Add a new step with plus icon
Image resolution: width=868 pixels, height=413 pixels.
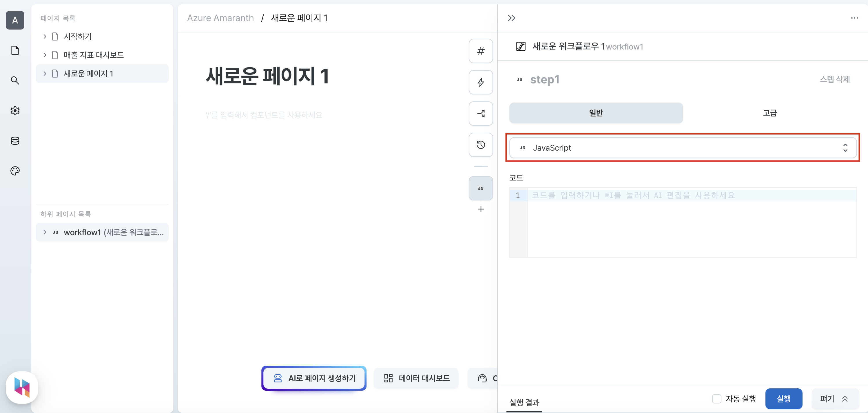481,209
